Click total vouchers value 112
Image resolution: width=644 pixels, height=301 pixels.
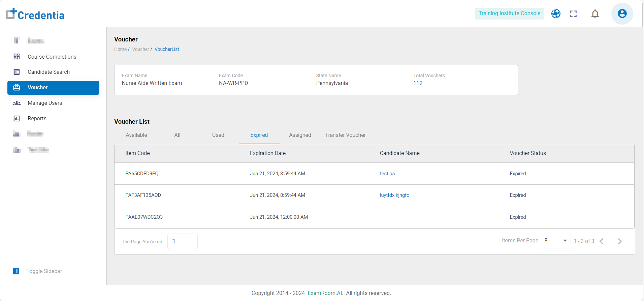click(x=418, y=83)
